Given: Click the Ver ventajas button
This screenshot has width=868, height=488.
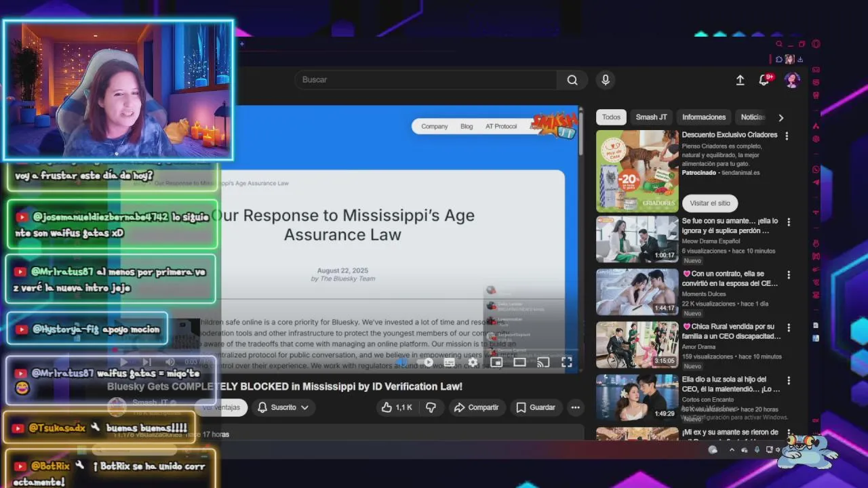Looking at the screenshot, I should [x=220, y=407].
